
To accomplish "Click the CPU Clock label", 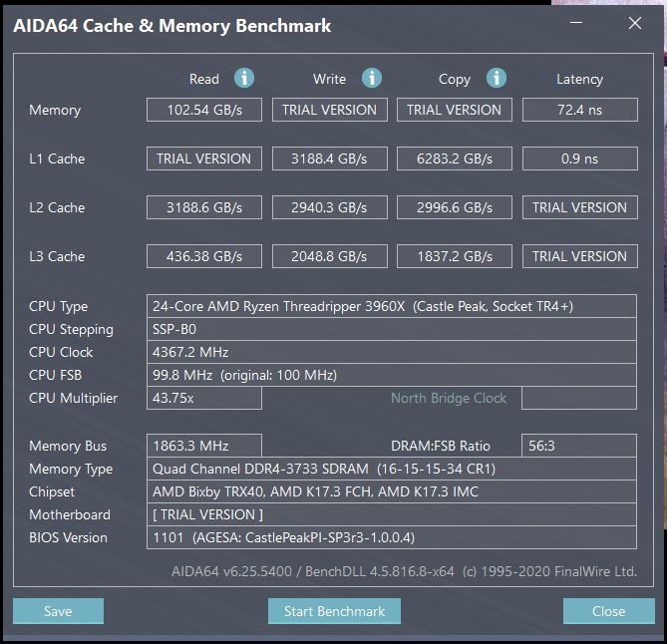I will 61,353.
